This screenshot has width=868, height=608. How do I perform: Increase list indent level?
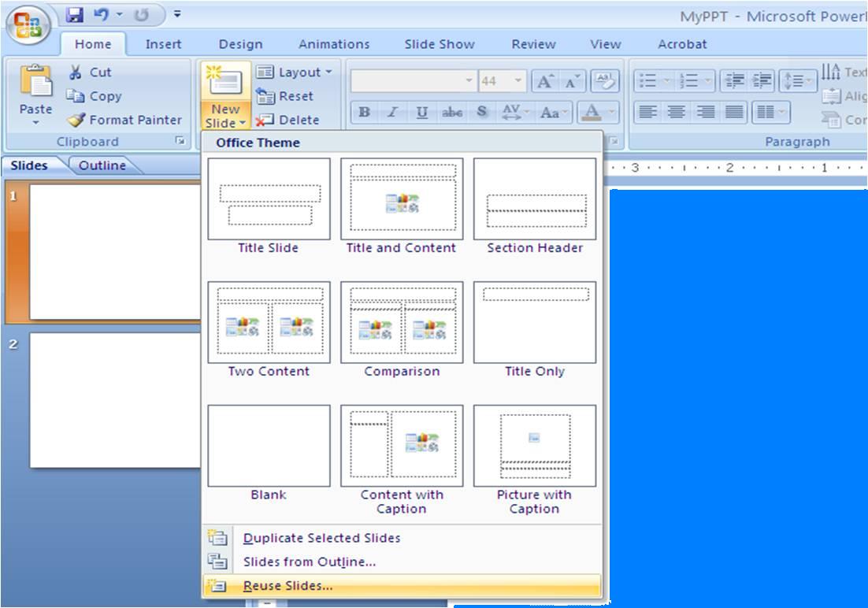click(x=762, y=81)
